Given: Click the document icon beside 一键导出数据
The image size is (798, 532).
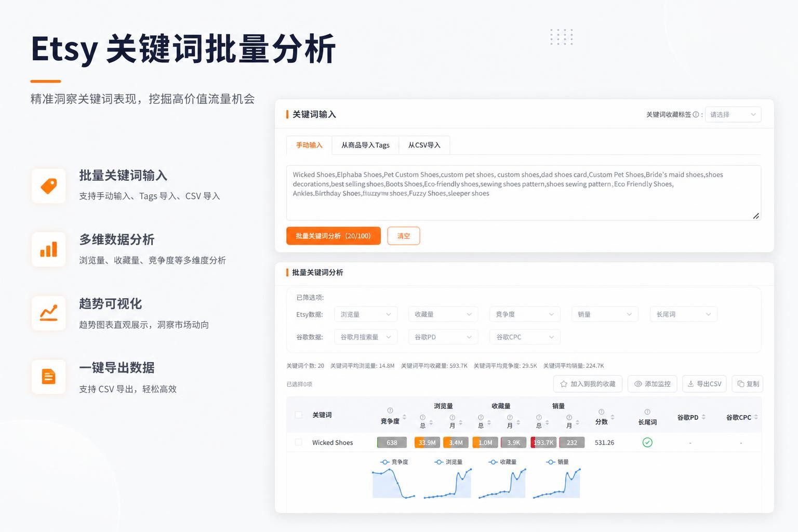Looking at the screenshot, I should [49, 377].
